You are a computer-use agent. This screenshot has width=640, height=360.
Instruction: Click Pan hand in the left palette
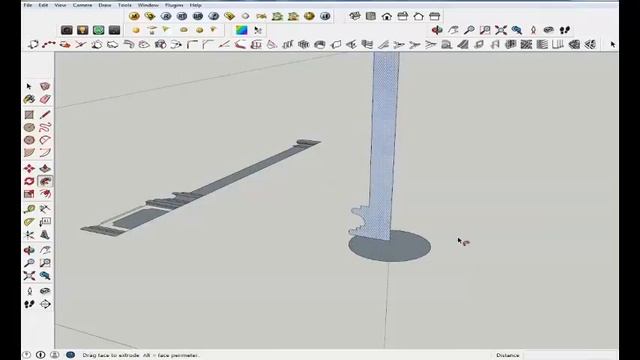tap(45, 250)
